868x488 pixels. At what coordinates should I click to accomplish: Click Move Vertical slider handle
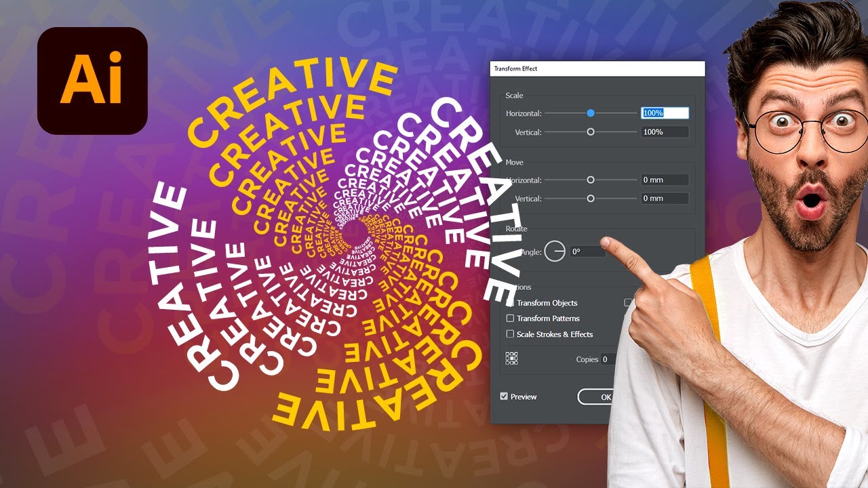[x=591, y=199]
